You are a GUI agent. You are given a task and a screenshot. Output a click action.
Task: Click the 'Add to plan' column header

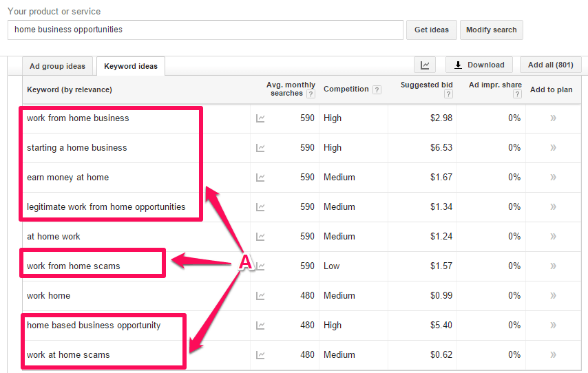tap(552, 89)
